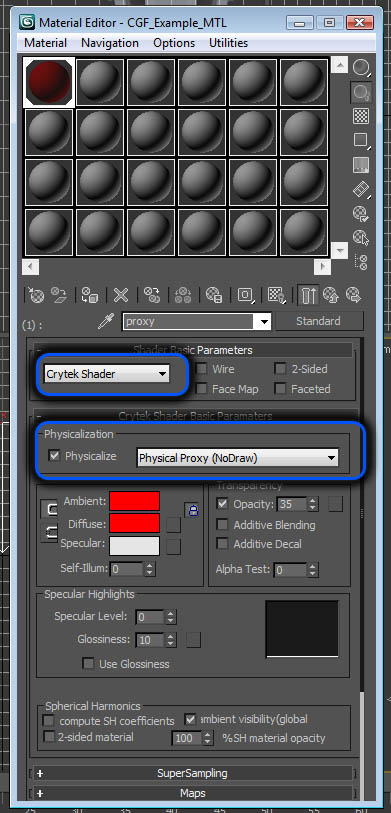Toggle the Show End Result icon
Viewport: 391px width, 813px height.
point(308,296)
